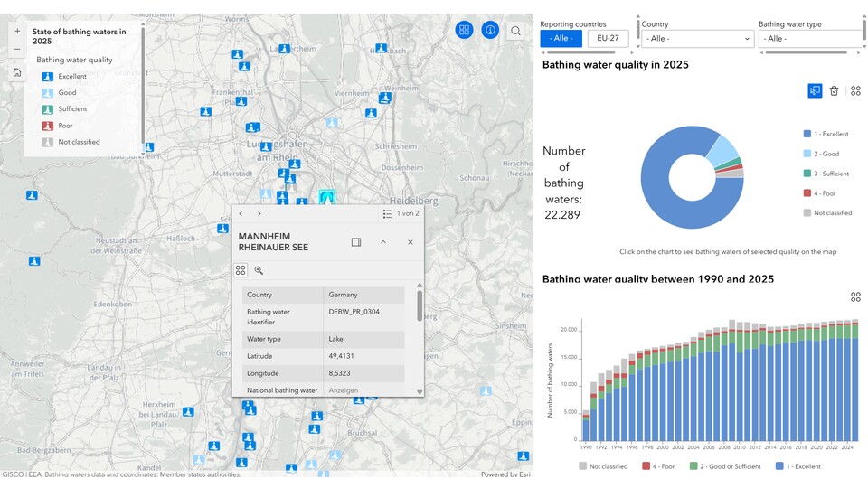Toggle the pie chart selection mode
Image resolution: width=868 pixels, height=488 pixels.
point(815,90)
